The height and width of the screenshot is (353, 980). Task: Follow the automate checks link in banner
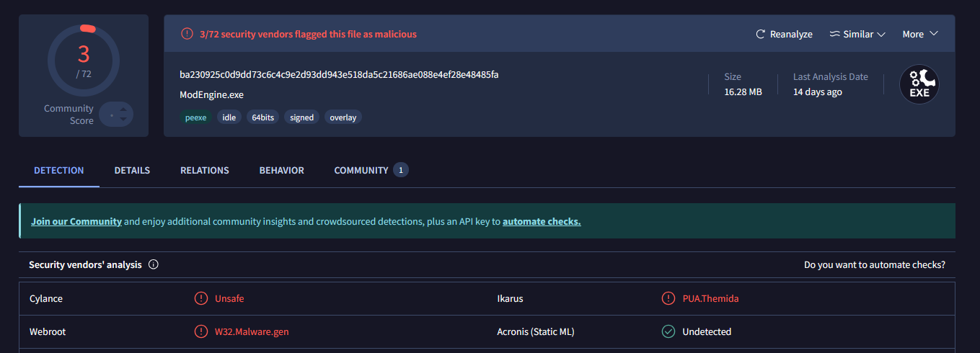tap(542, 221)
